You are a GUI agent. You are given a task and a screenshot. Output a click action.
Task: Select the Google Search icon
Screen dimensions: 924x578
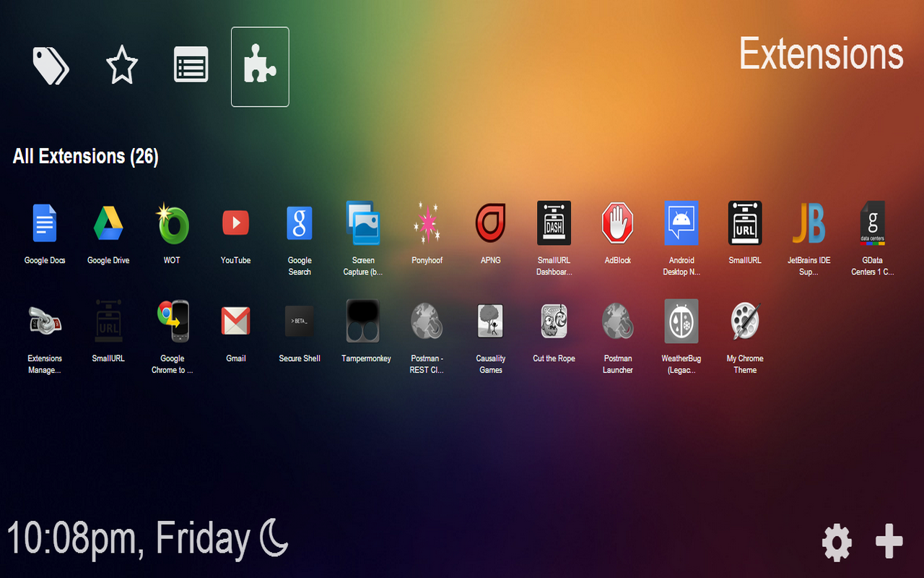click(x=300, y=223)
